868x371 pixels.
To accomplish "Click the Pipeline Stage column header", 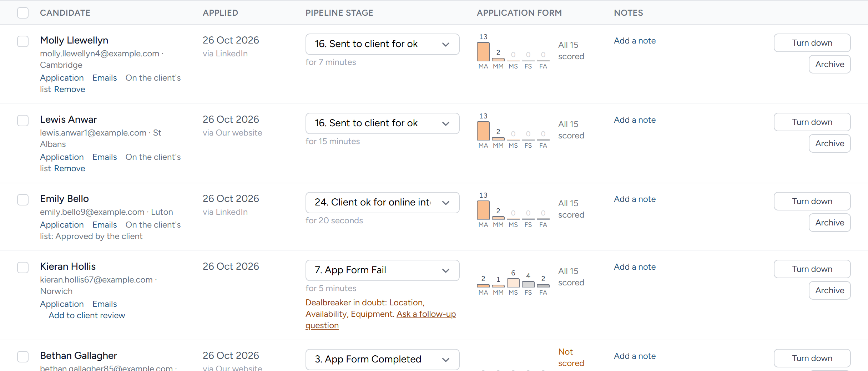I will [339, 13].
